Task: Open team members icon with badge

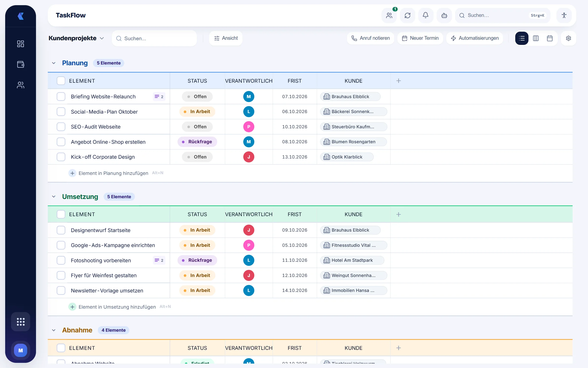Action: point(389,15)
